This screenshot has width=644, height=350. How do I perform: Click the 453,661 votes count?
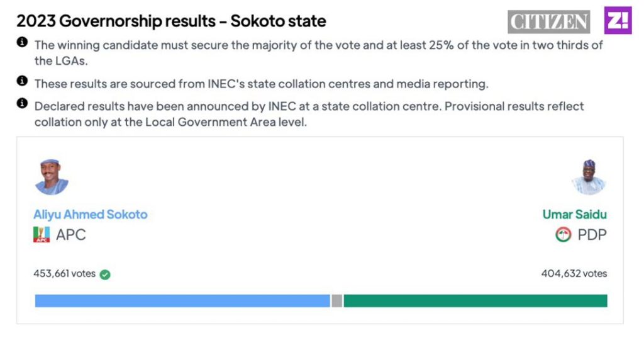pyautogui.click(x=65, y=274)
